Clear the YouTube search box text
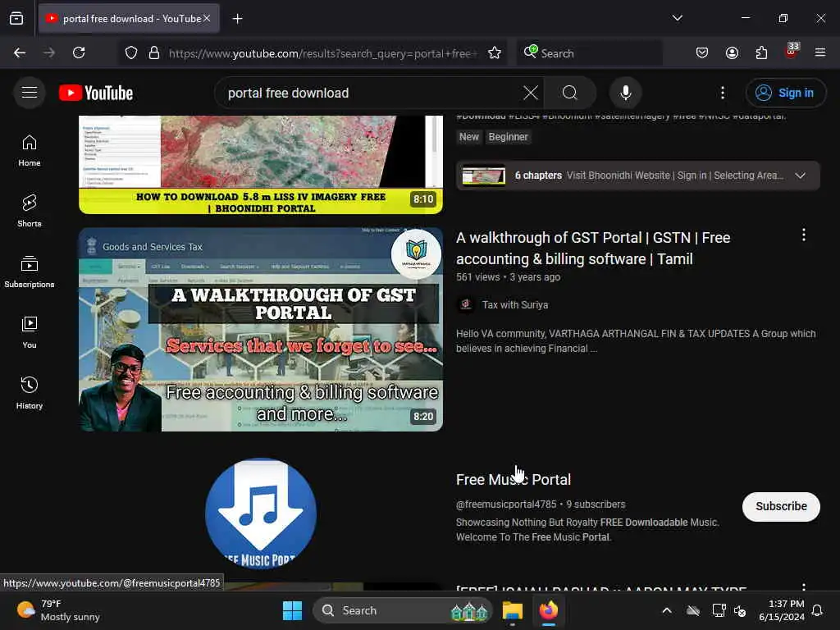This screenshot has height=630, width=840. pos(531,93)
